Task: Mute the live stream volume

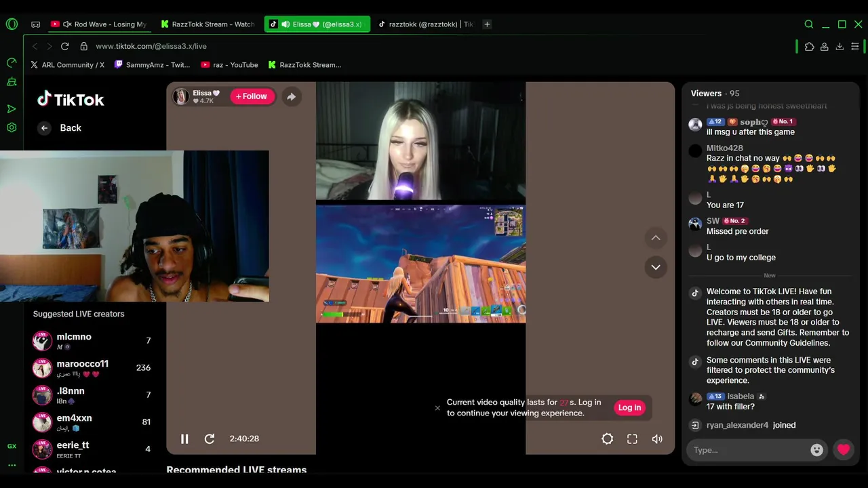Action: click(657, 439)
